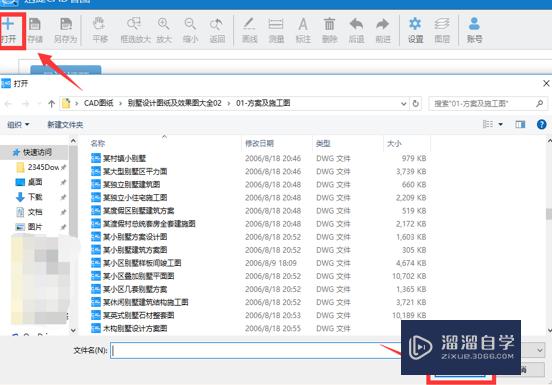Viewport: 552px width, 385px height.
Task: Click the 放大 (Zoom in) magnifier icon
Action: pyautogui.click(x=164, y=30)
